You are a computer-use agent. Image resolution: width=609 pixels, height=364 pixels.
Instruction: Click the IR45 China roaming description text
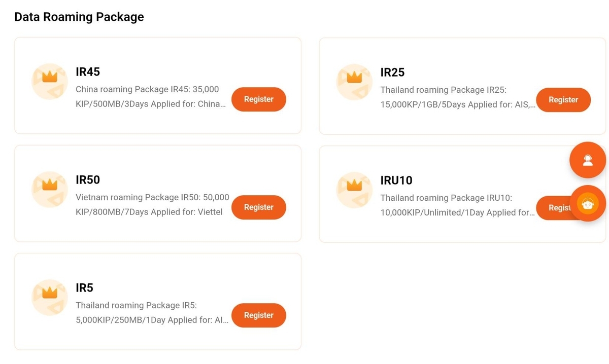click(x=151, y=97)
